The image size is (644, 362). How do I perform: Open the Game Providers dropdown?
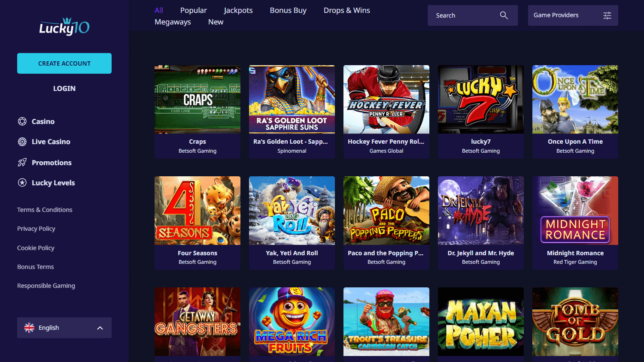click(x=573, y=15)
